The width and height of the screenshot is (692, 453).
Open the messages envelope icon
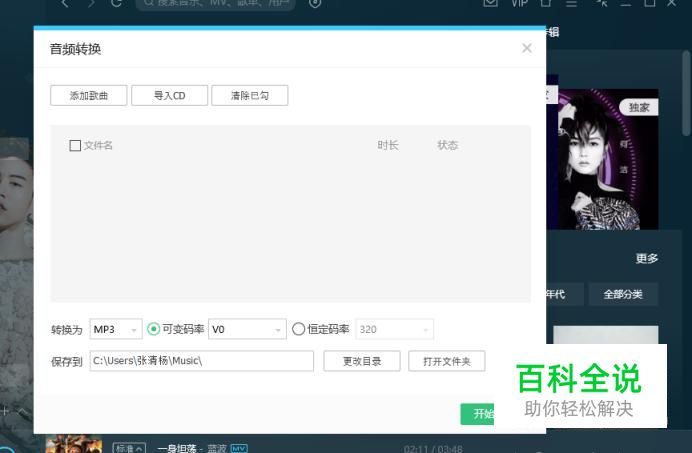(491, 4)
